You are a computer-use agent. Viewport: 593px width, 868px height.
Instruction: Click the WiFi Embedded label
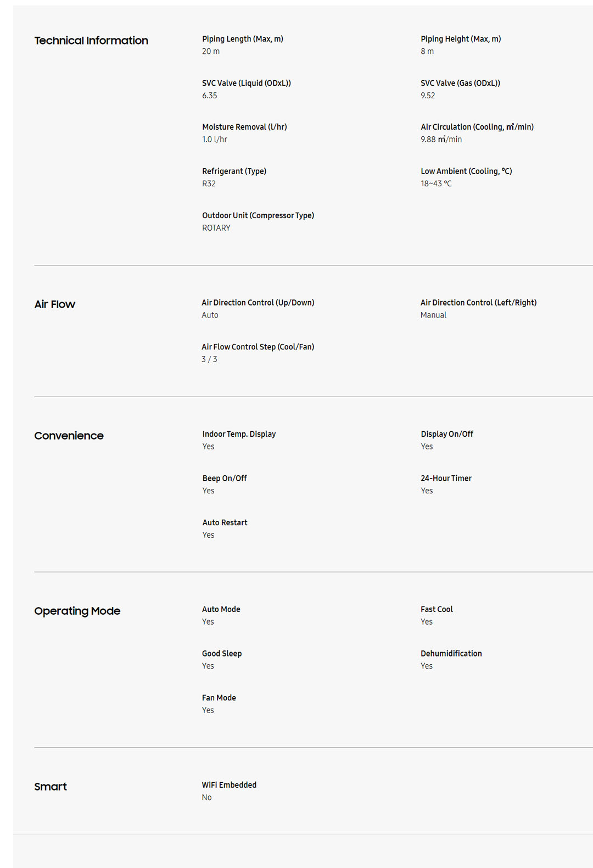[x=229, y=785]
